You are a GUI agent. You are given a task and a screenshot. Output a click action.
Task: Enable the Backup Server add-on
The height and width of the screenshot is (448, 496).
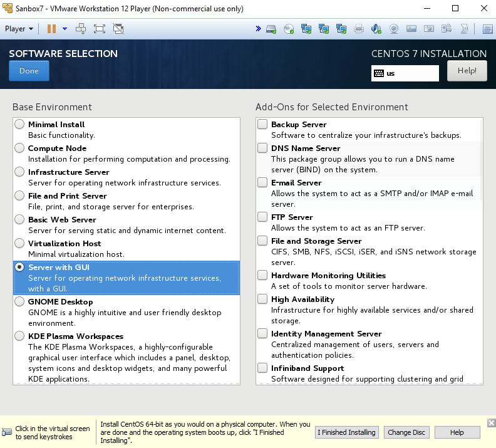pyautogui.click(x=262, y=124)
